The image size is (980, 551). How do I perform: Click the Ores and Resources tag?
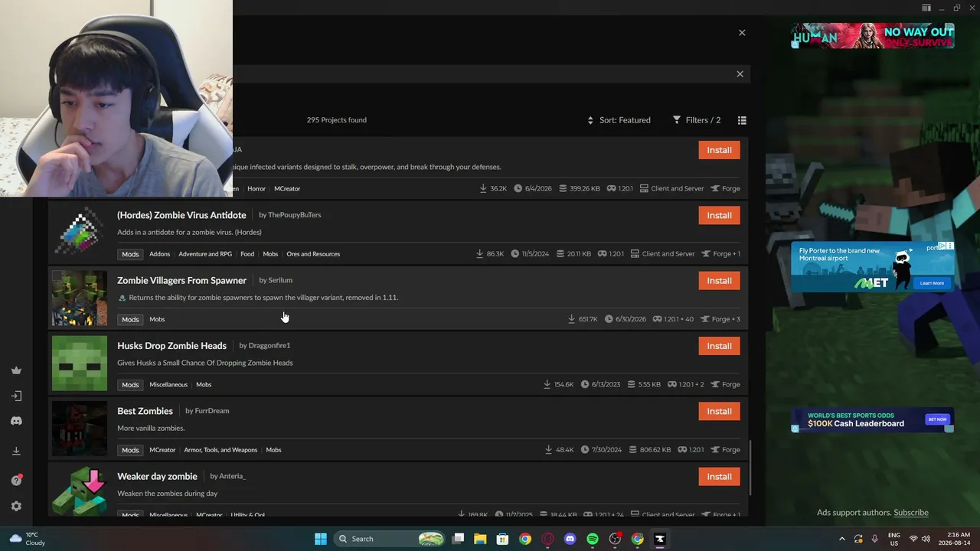click(x=313, y=254)
